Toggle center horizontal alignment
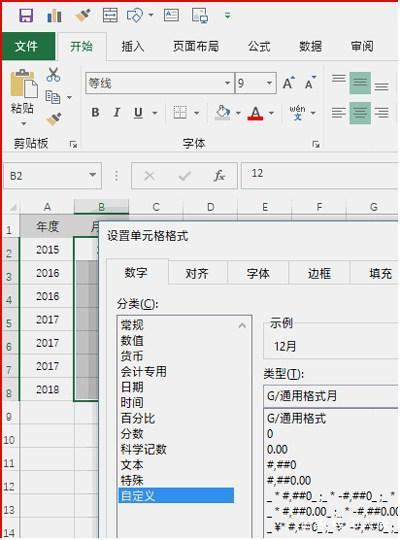The image size is (400, 540). pos(360,113)
